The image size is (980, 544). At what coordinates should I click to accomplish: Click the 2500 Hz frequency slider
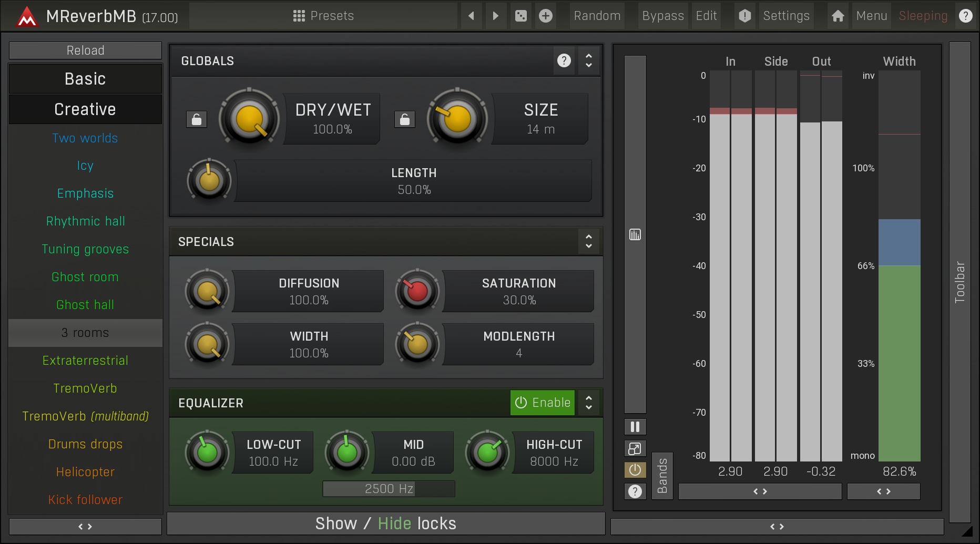(389, 489)
